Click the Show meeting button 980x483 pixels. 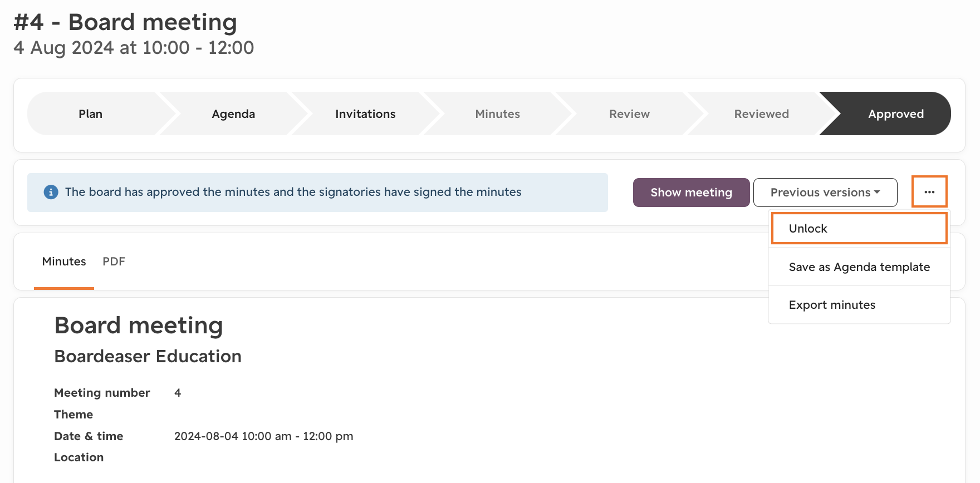[x=691, y=193]
